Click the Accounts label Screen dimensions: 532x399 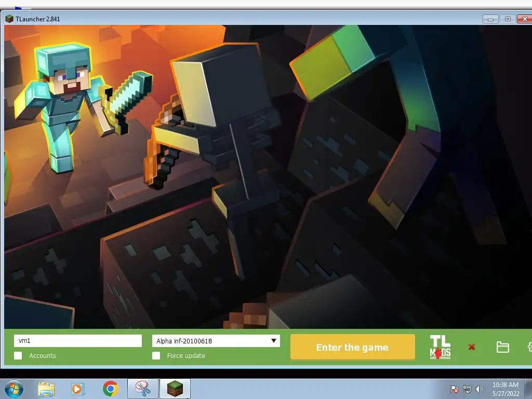coord(43,355)
